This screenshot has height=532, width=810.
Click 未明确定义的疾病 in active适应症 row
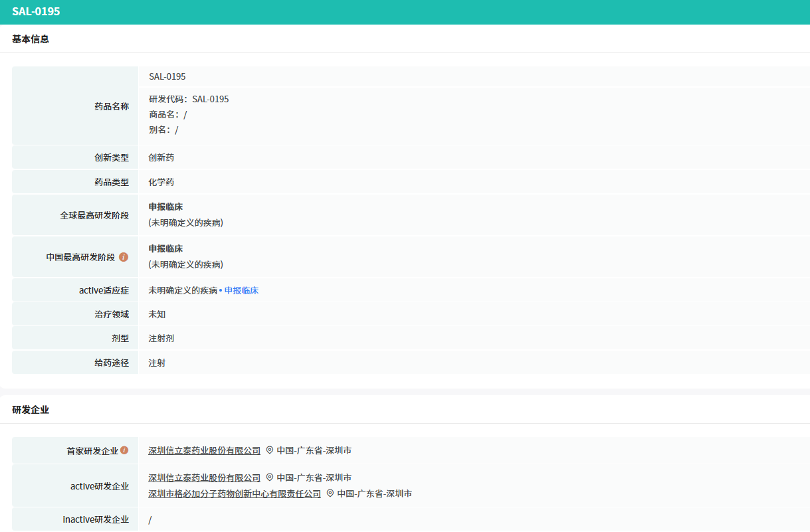point(183,290)
